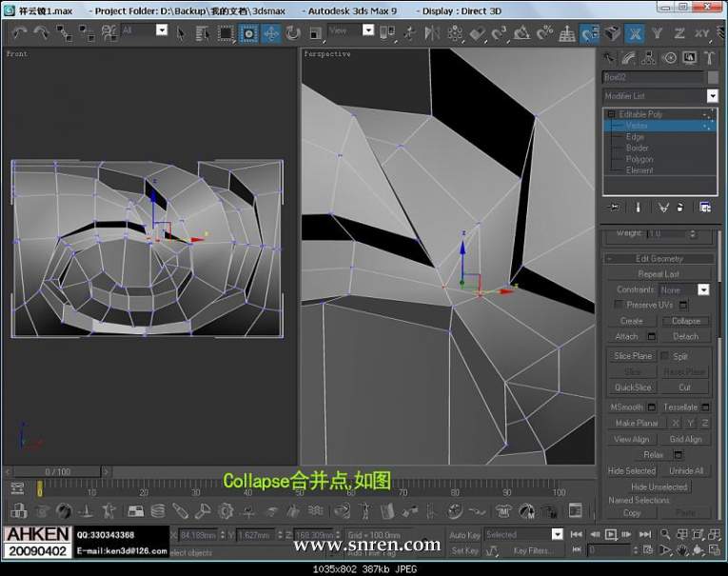Click the object color swatch beside Box02
The image size is (728, 576).
[712, 77]
